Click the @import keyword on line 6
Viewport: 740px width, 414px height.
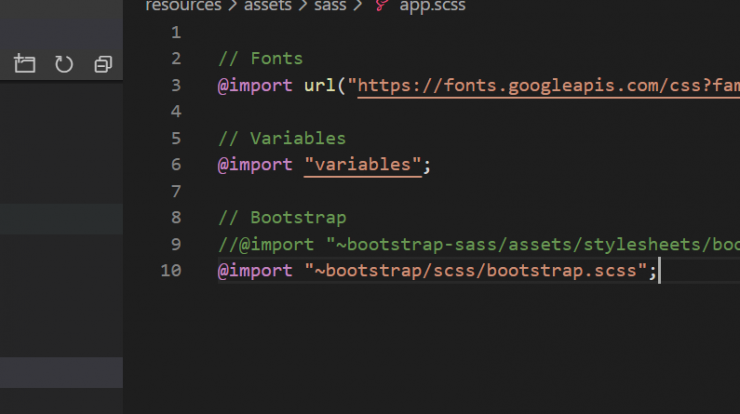click(x=255, y=165)
